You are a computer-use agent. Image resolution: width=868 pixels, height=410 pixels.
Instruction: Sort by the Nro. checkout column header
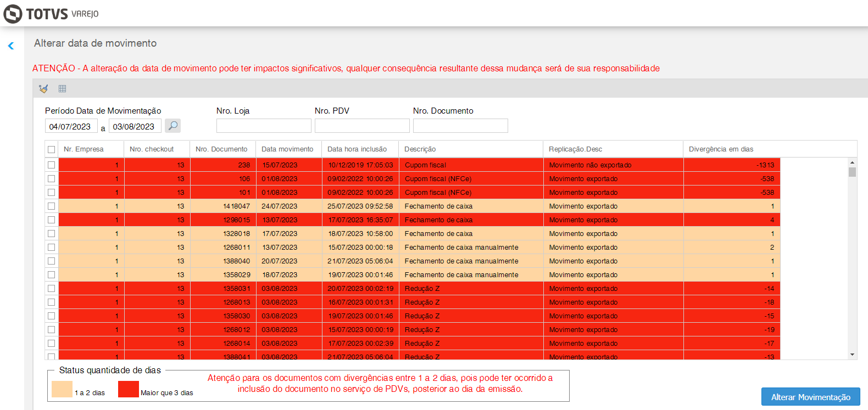[x=157, y=149]
